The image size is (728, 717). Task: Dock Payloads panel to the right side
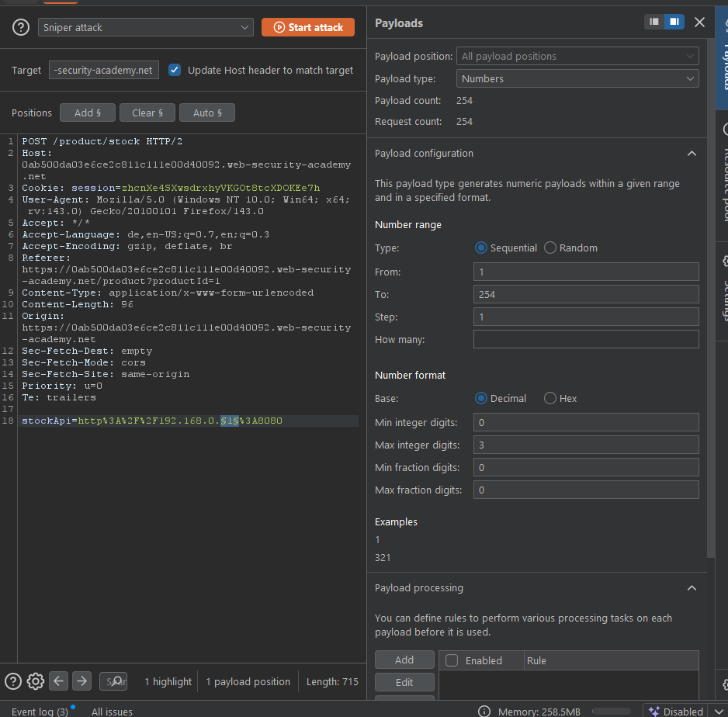tap(674, 23)
